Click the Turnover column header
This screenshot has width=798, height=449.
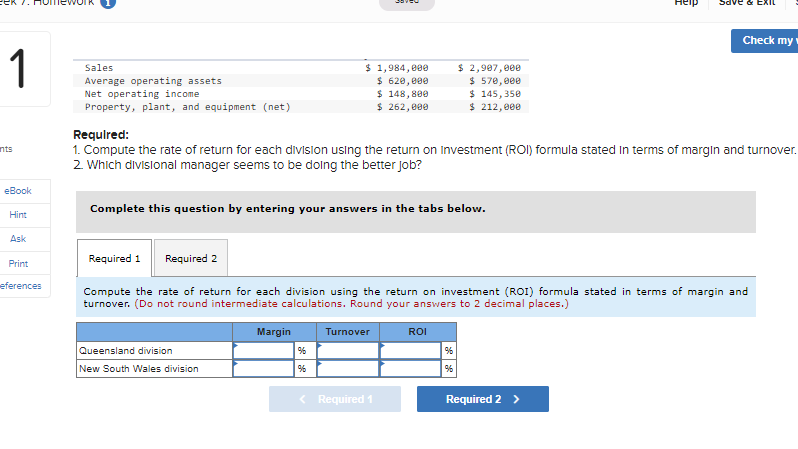pyautogui.click(x=348, y=332)
